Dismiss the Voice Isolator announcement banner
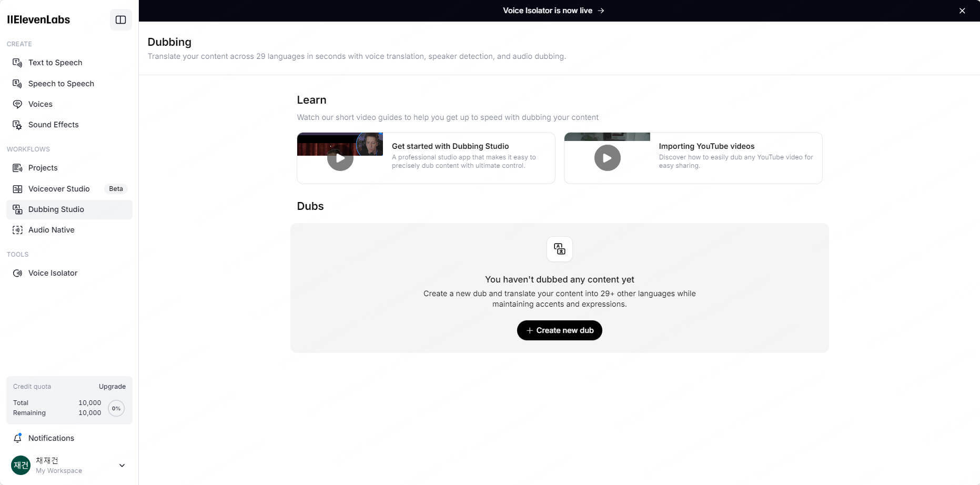The image size is (980, 485). [962, 11]
